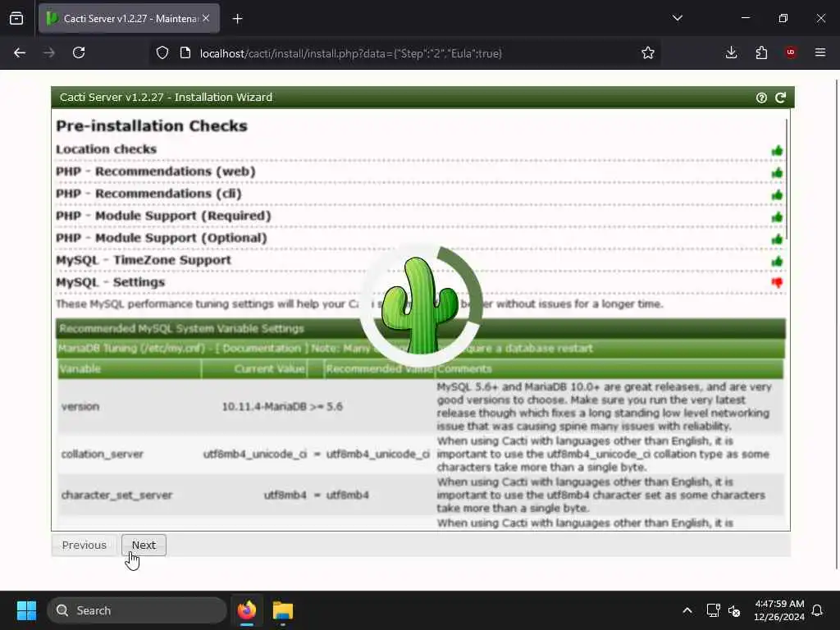Screen dimensions: 840x630
Task: Click the 'character_set_server' variable cell
Action: coord(116,495)
